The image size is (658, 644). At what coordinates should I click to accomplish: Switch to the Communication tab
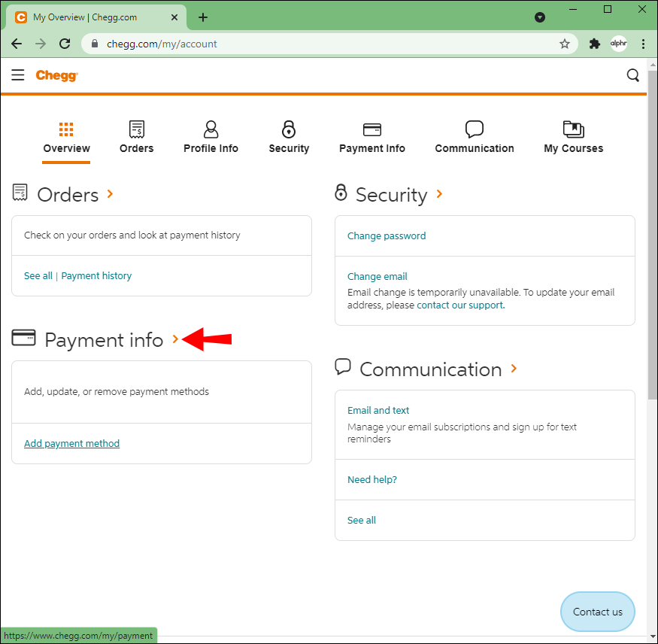click(475, 138)
